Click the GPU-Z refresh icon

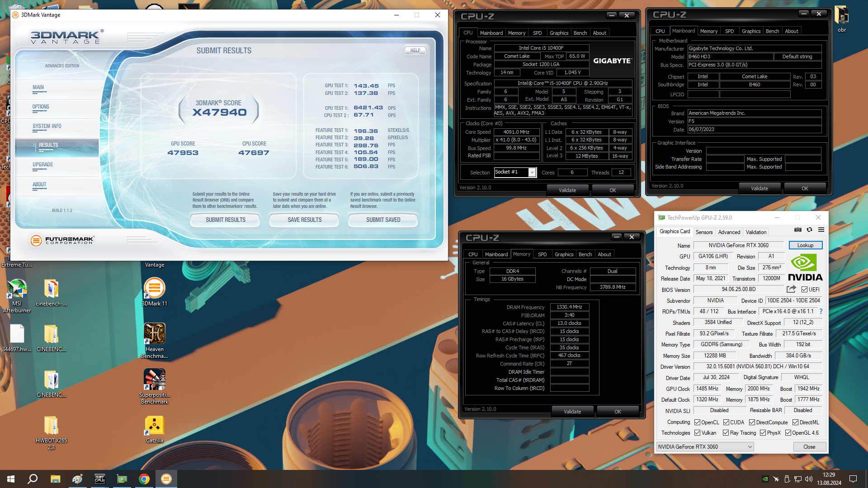[809, 230]
